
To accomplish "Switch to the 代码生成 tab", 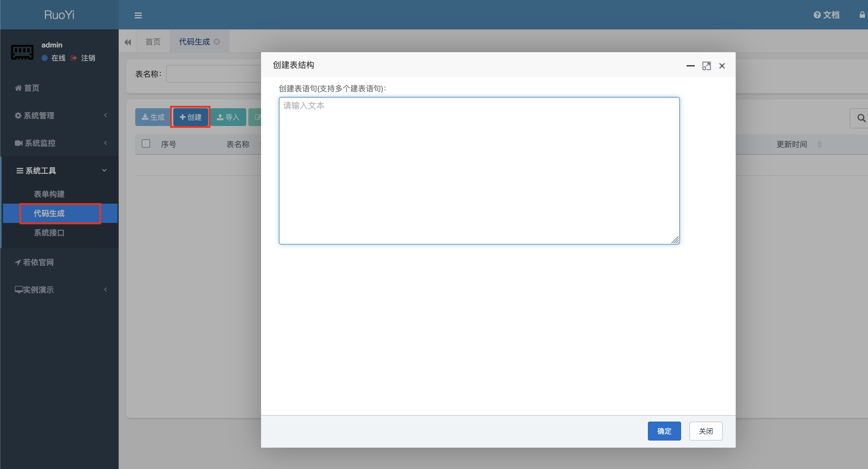I will pyautogui.click(x=194, y=42).
